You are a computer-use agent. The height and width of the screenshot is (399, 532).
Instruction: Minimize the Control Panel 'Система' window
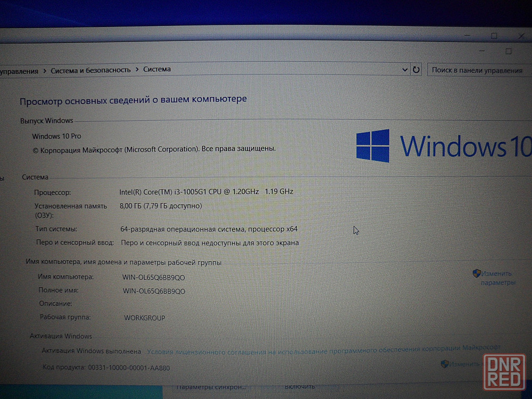(481, 51)
